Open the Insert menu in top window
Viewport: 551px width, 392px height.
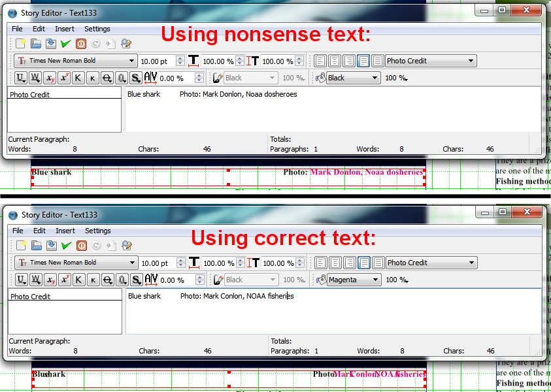tap(65, 29)
